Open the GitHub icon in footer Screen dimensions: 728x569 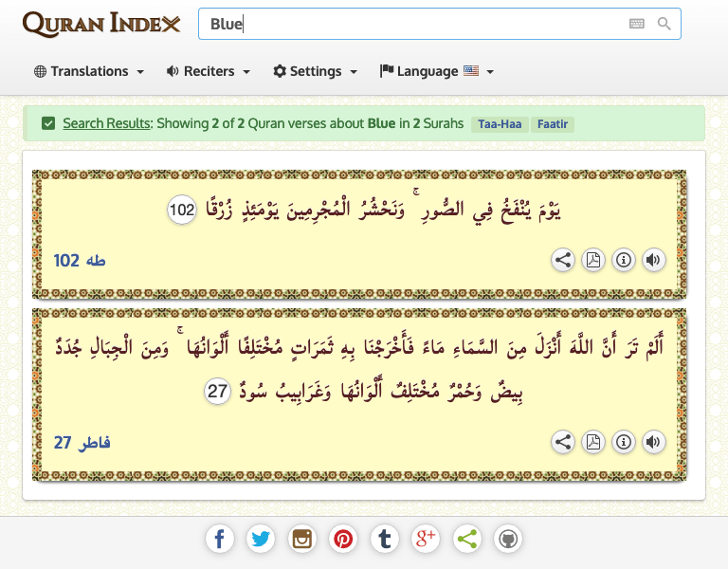coord(508,540)
